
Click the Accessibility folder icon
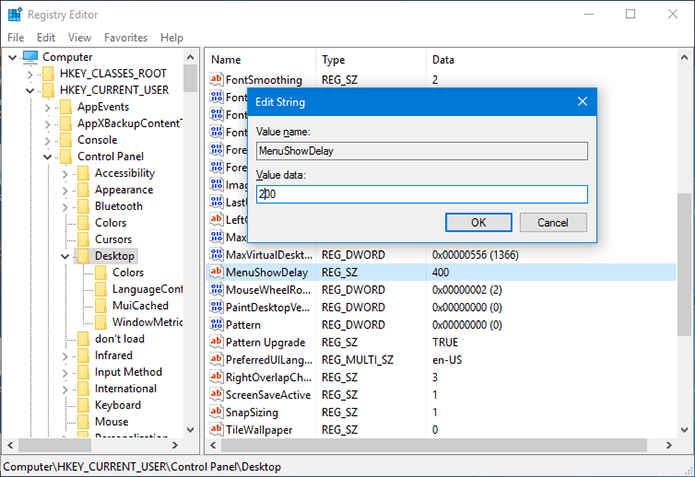point(83,173)
